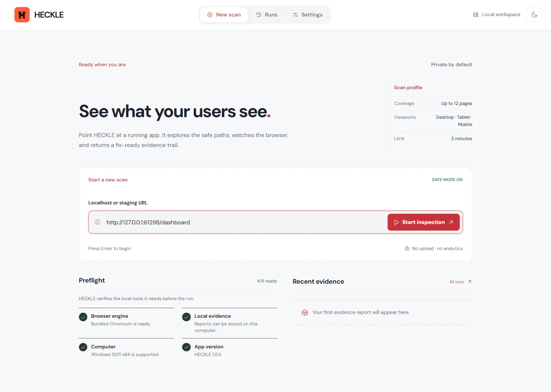Click the play-circle icon on New scan tab
Viewport: 551px width, 392px height.
coord(210,15)
